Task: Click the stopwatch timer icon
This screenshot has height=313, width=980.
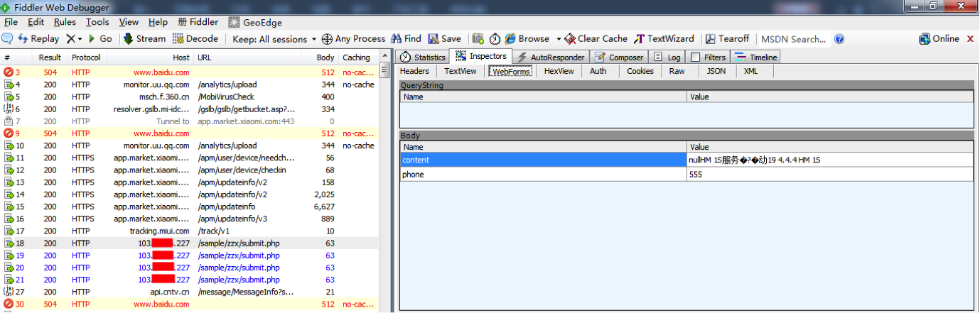Action: (495, 39)
